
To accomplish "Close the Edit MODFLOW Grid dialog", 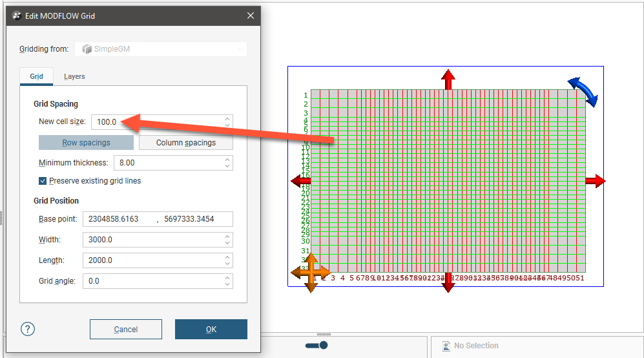I will coord(251,16).
